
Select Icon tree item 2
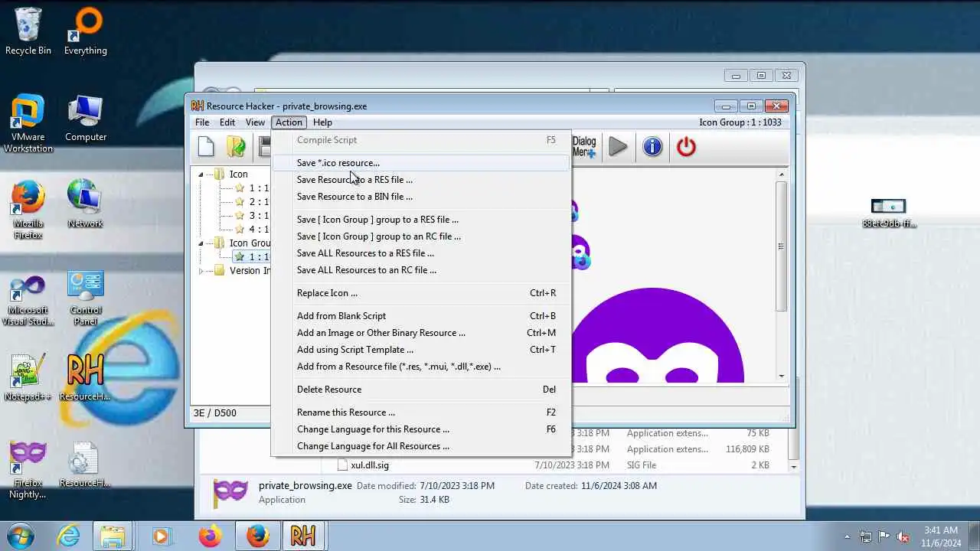(x=253, y=202)
